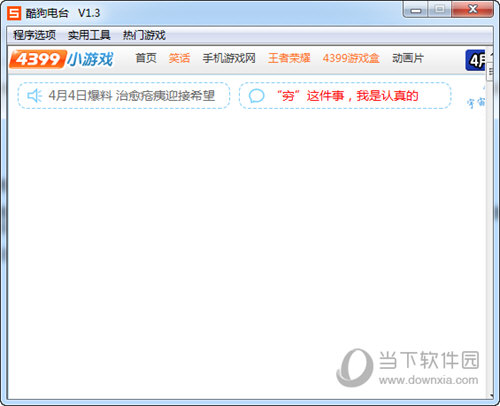Click the orange 酷狗电台 app icon in title bar
The width and height of the screenshot is (500, 406).
pos(14,13)
